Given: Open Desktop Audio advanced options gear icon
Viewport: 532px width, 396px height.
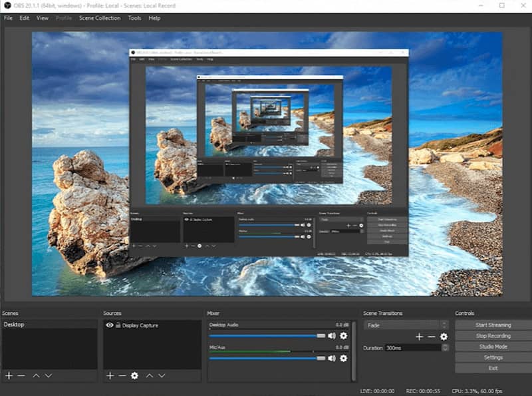Looking at the screenshot, I should (x=342, y=335).
